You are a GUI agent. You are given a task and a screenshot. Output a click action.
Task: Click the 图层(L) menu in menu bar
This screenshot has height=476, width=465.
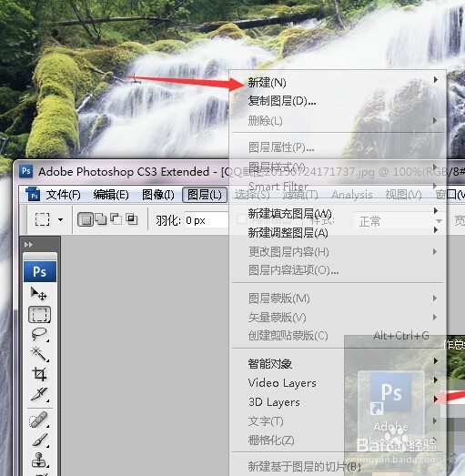pos(205,195)
